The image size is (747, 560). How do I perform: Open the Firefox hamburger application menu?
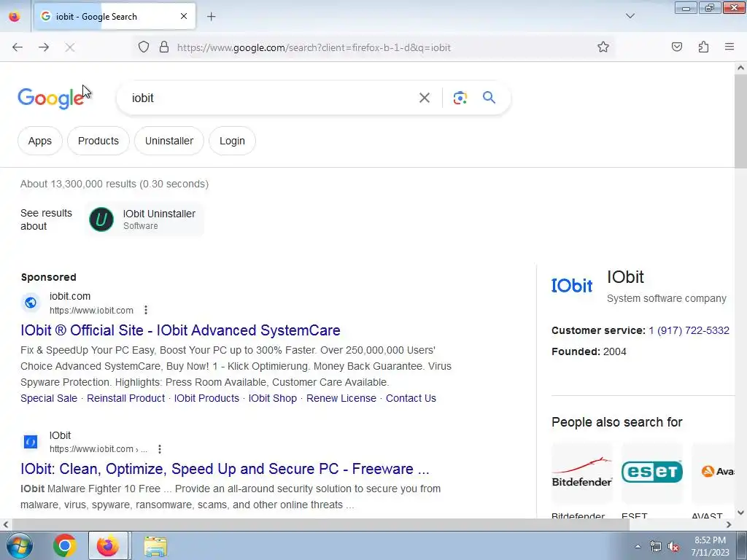(729, 47)
